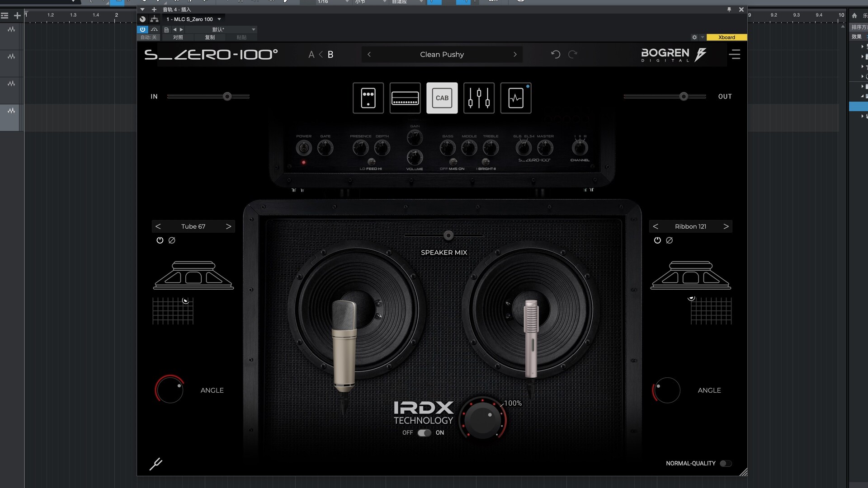Select previous amp preset before Clean Pushy
868x488 pixels.
tap(369, 54)
